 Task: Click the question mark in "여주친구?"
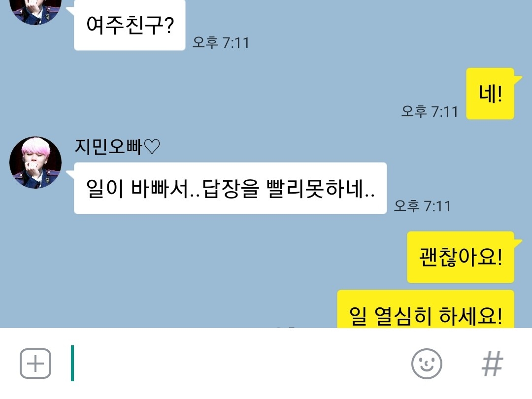click(x=169, y=26)
